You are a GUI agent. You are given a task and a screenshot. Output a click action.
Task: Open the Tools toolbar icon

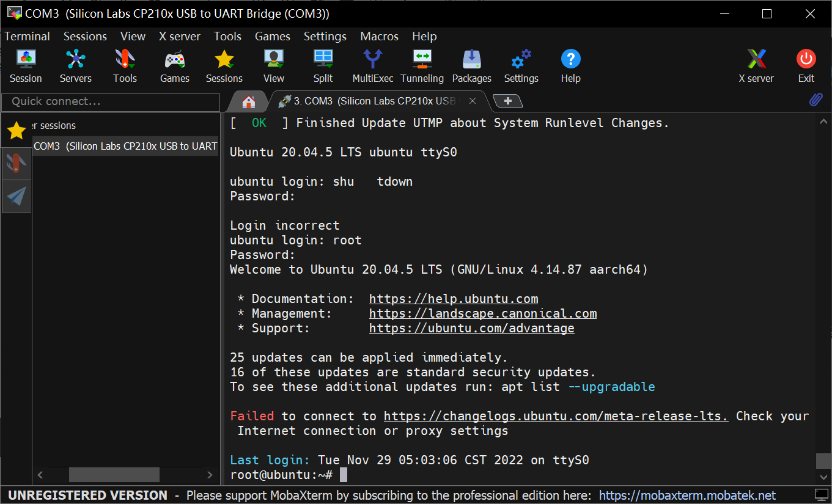click(125, 66)
